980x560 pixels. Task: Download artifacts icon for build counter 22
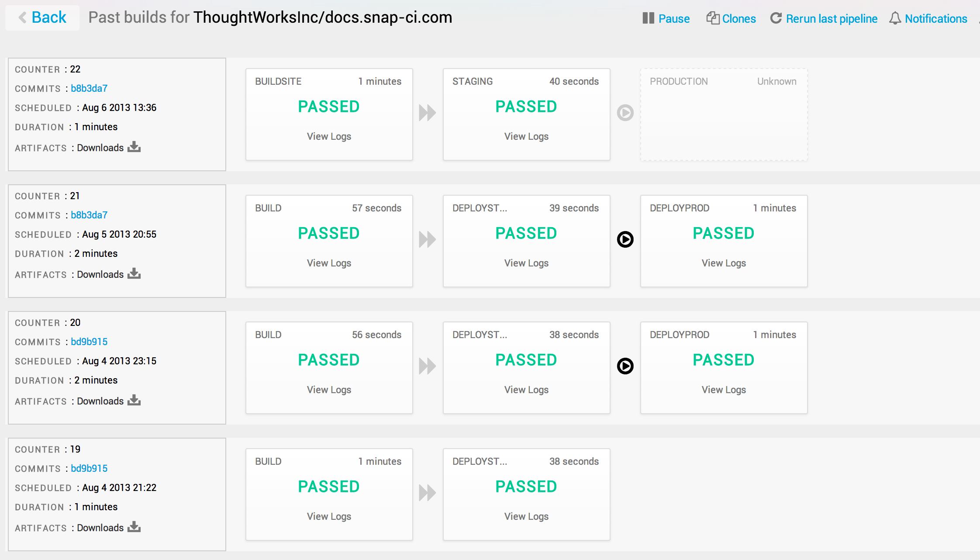pos(134,147)
